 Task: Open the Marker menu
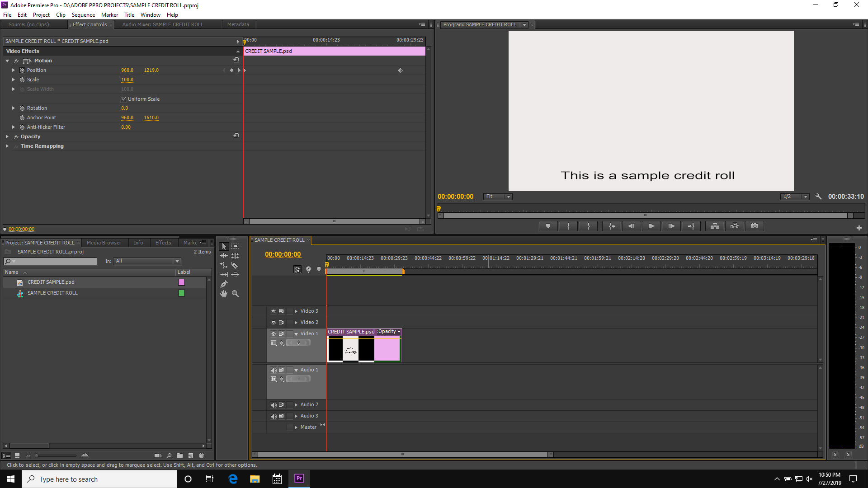pyautogui.click(x=109, y=15)
